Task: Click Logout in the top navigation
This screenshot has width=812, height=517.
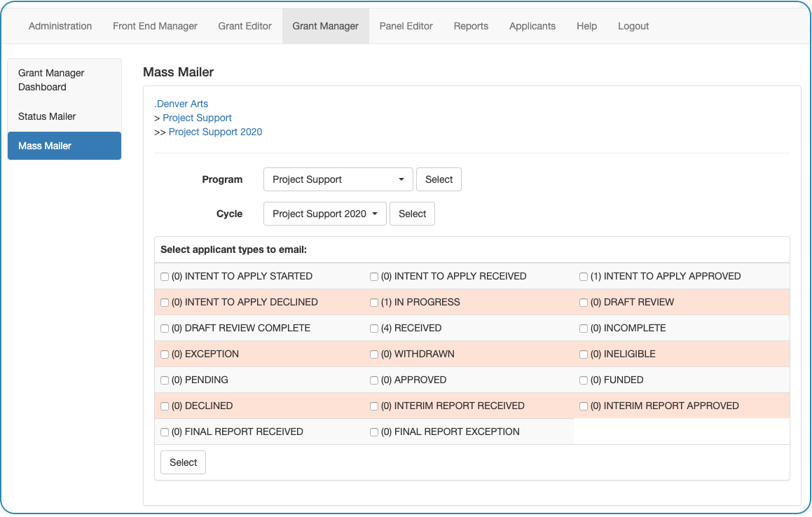Action: [x=633, y=26]
